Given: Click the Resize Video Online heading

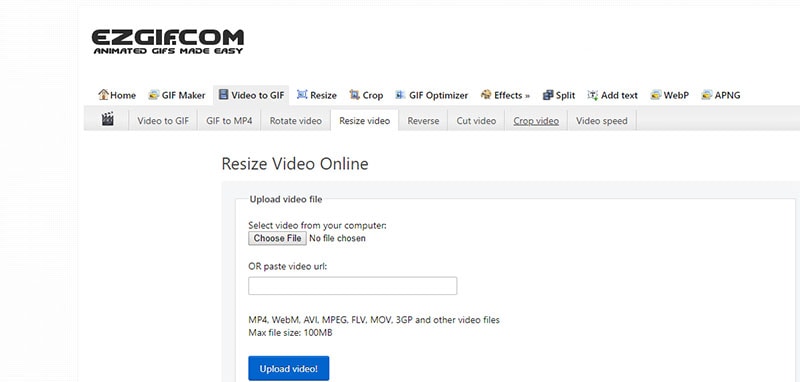Looking at the screenshot, I should [294, 164].
